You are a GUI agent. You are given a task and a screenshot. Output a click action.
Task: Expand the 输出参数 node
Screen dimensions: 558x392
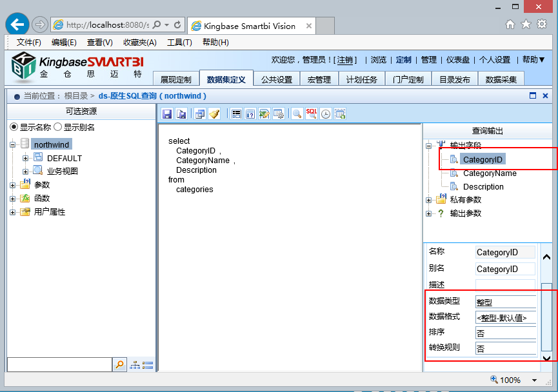click(x=428, y=213)
